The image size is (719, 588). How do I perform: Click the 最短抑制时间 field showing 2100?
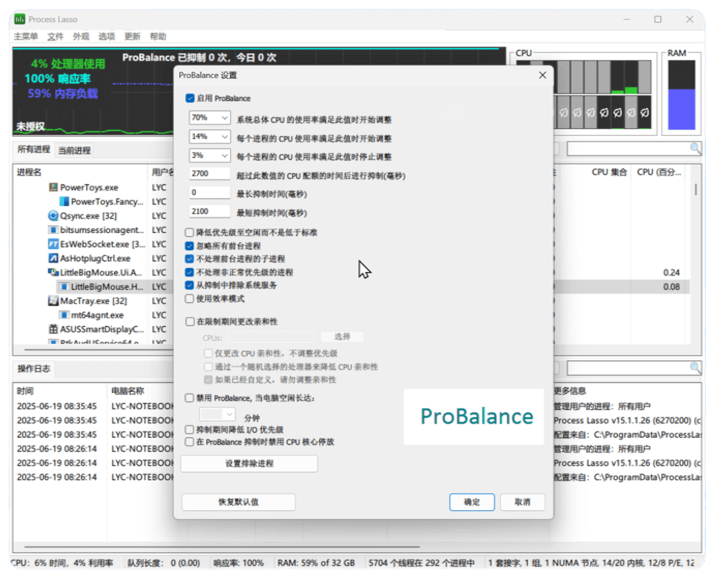pos(210,211)
